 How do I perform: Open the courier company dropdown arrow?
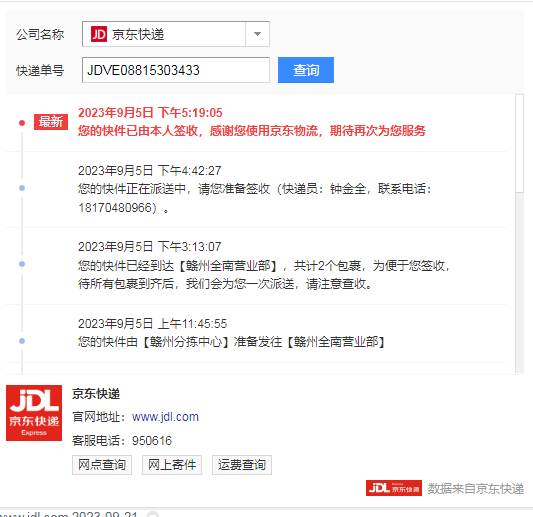pos(257,34)
